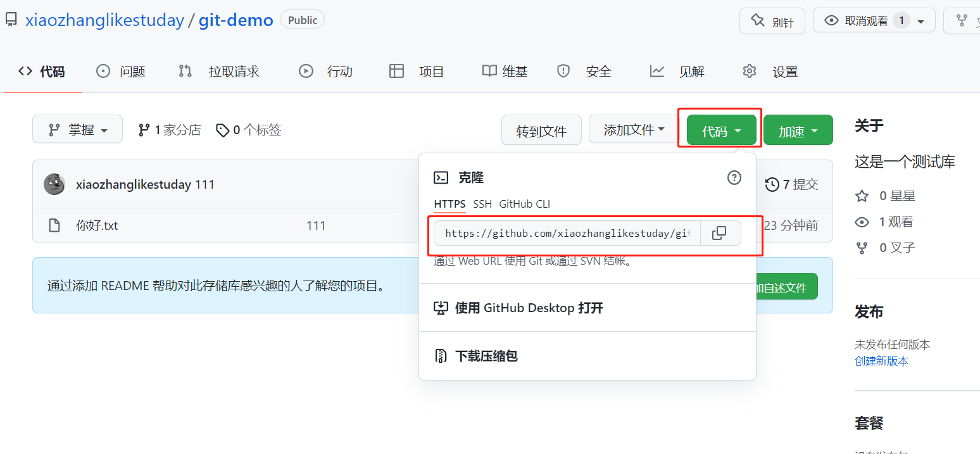This screenshot has height=454, width=980.
Task: Click the 这是一个测试库 description text
Action: tap(905, 162)
